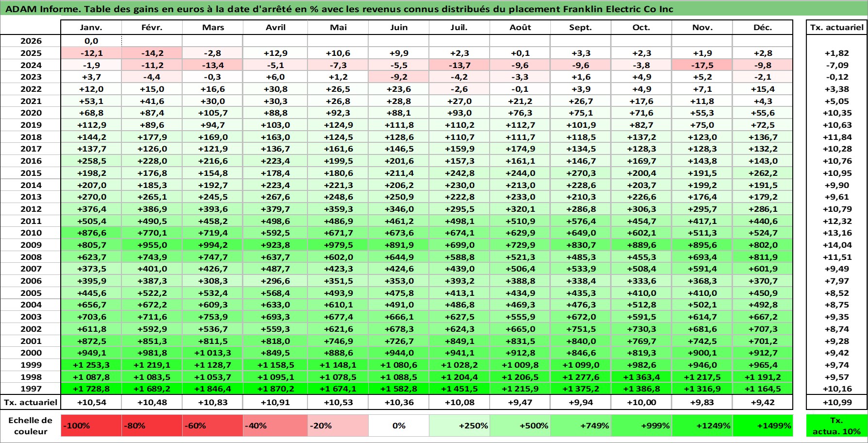The width and height of the screenshot is (868, 443).
Task: Click the +1 253,3 cell in 1999
Action: (x=91, y=365)
